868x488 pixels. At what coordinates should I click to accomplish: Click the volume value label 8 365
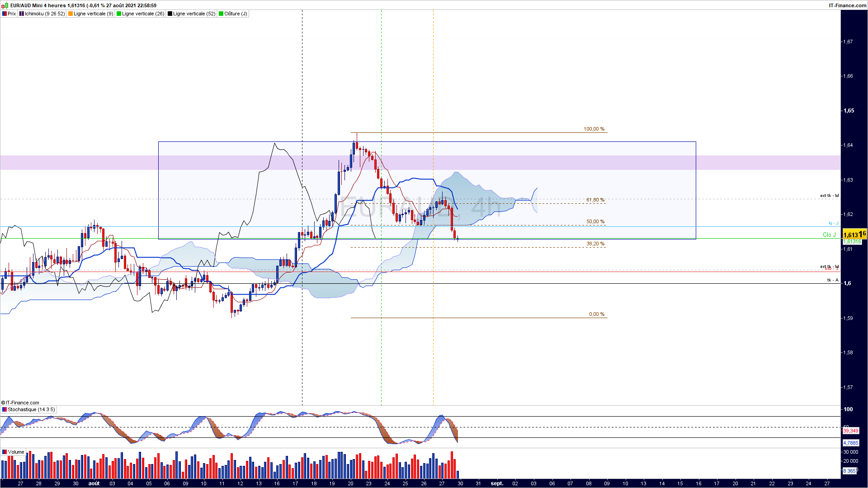[849, 471]
